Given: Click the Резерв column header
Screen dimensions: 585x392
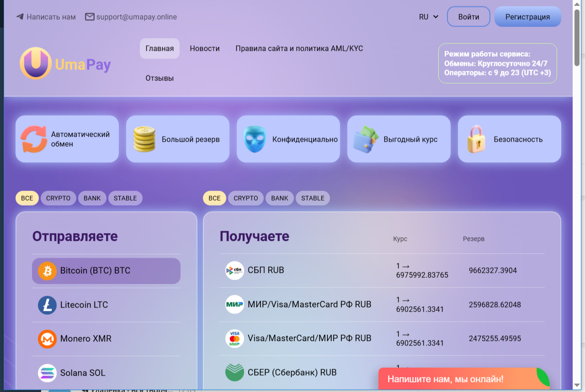Looking at the screenshot, I should (x=473, y=239).
